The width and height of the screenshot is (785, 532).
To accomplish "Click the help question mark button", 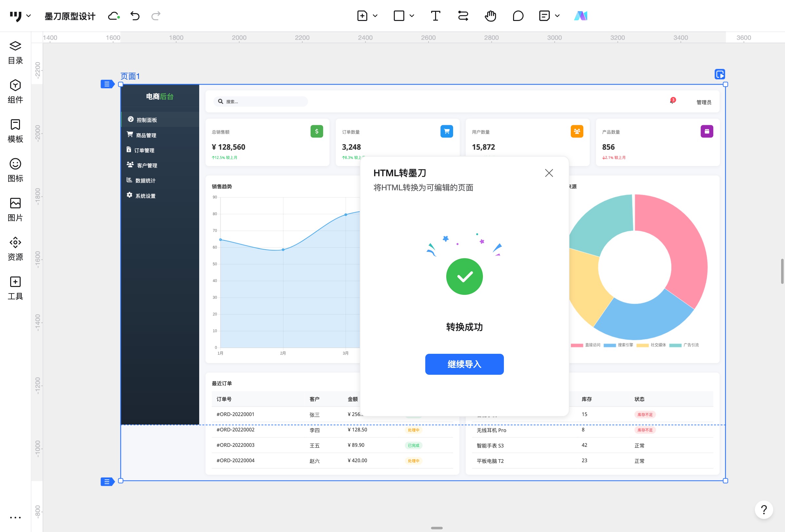I will coord(763,509).
